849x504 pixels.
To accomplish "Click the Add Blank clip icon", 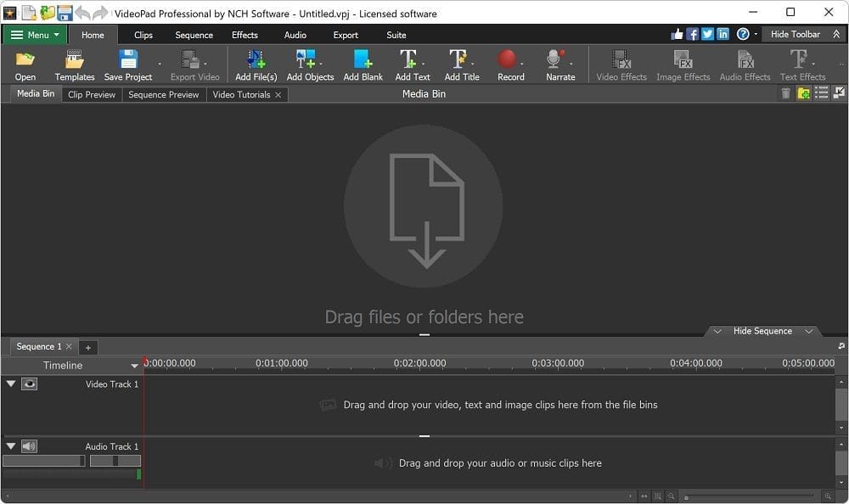I will (363, 59).
